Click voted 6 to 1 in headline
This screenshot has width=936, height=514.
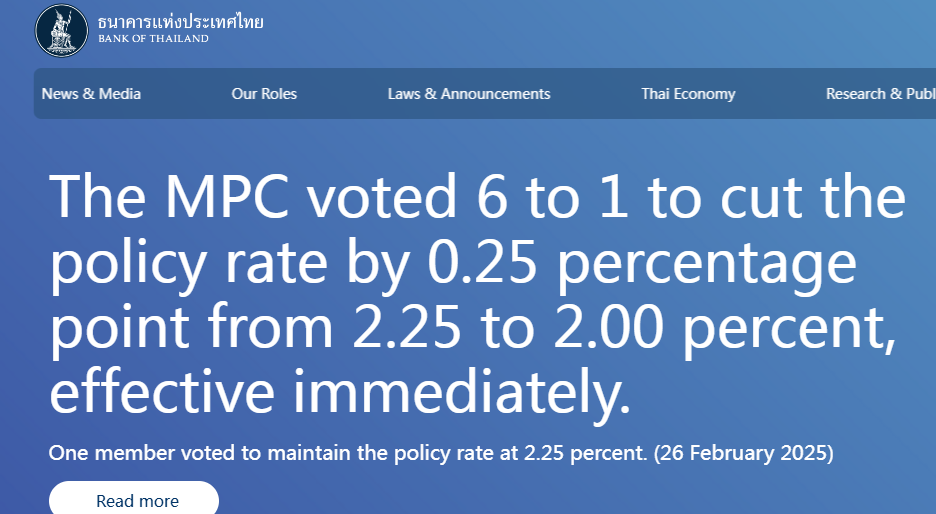point(467,196)
